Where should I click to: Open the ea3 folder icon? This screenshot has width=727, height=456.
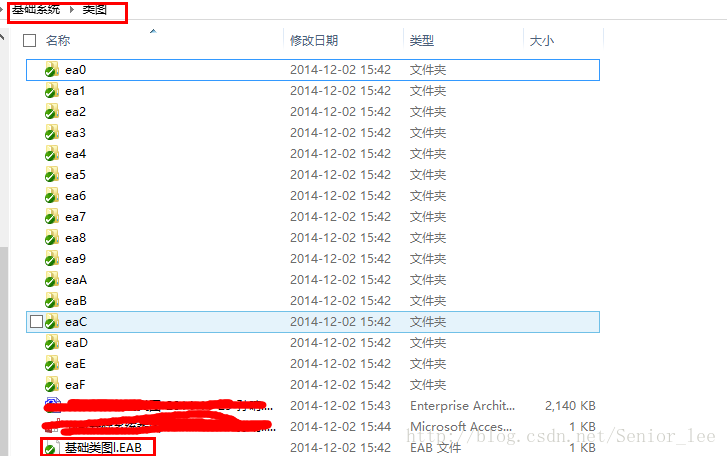pyautogui.click(x=51, y=133)
